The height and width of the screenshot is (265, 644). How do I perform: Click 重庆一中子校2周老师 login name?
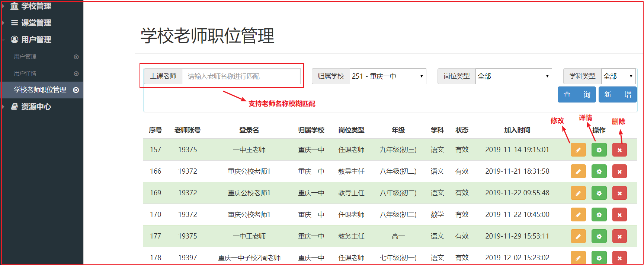pyautogui.click(x=249, y=258)
